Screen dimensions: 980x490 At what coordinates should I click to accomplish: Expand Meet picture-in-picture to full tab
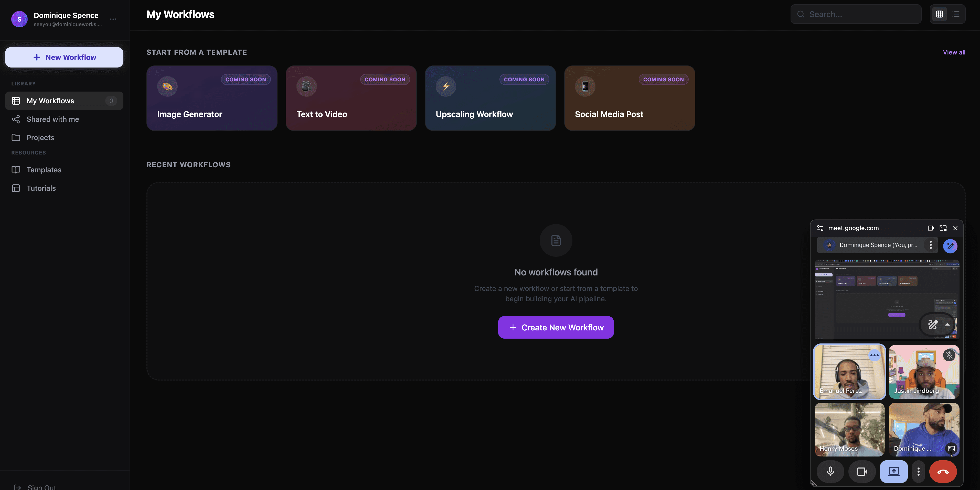943,228
